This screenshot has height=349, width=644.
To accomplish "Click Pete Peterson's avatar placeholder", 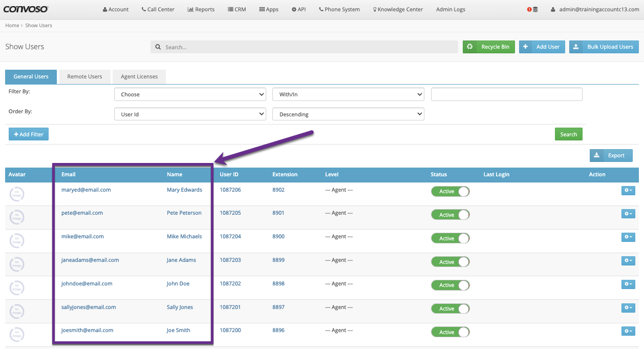I will click(x=17, y=217).
